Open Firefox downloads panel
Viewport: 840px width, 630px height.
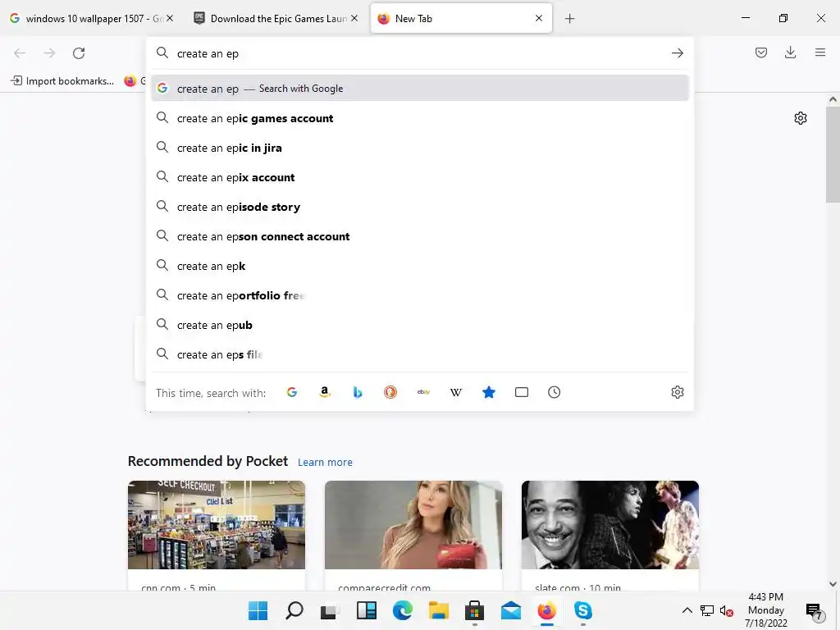790,52
